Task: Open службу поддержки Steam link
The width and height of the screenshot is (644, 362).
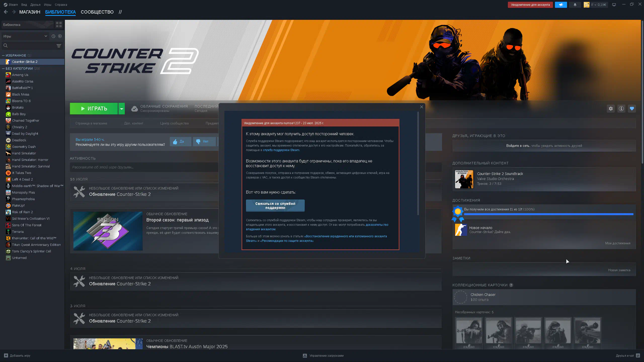Action: [281, 150]
